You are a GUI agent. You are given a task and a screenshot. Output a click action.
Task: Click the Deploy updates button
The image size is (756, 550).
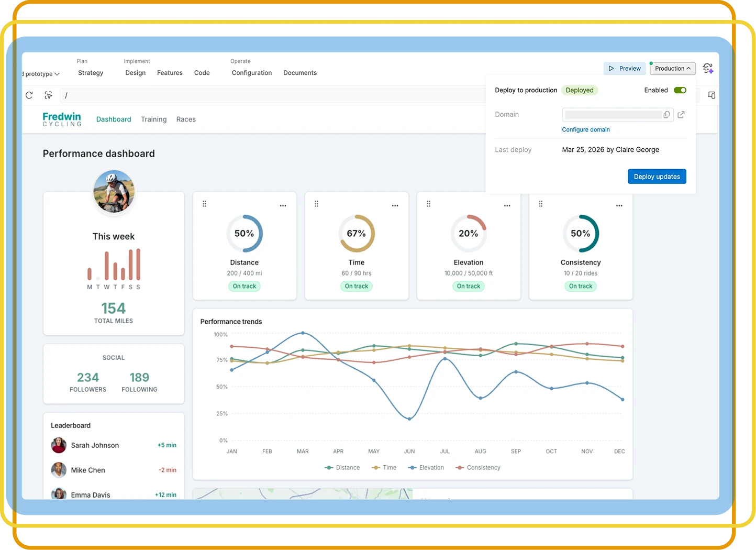pos(657,177)
